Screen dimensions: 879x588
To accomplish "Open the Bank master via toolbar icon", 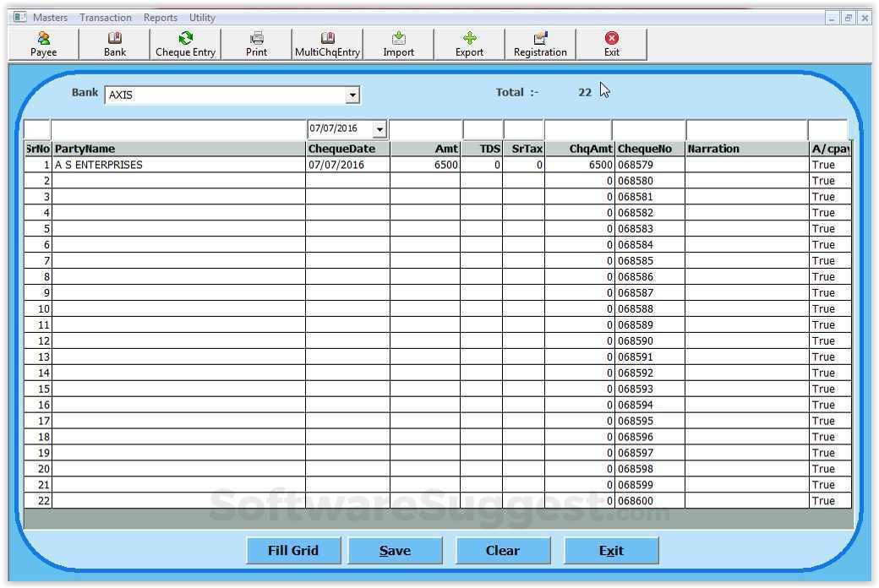I will pyautogui.click(x=114, y=44).
